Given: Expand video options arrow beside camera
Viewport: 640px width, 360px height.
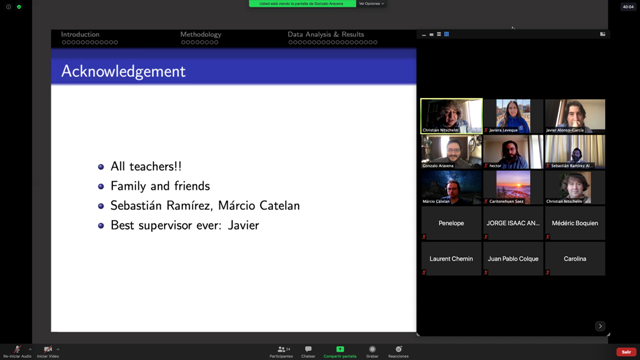Looking at the screenshot, I should coord(58,349).
